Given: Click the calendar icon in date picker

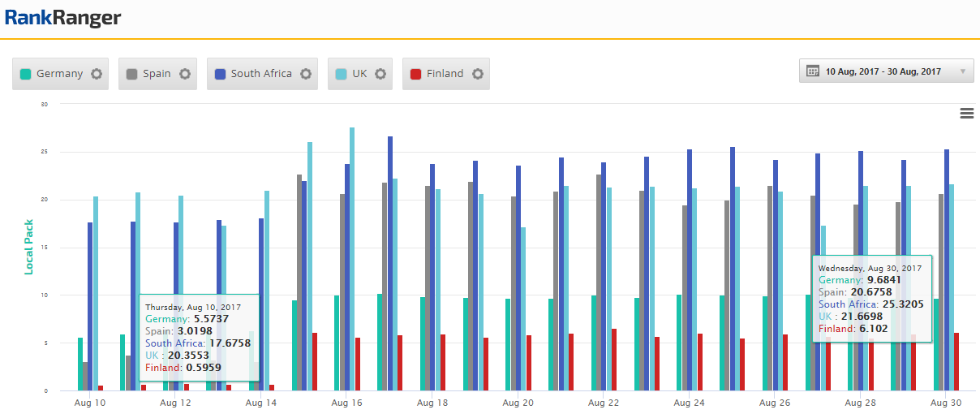Looking at the screenshot, I should click(813, 71).
